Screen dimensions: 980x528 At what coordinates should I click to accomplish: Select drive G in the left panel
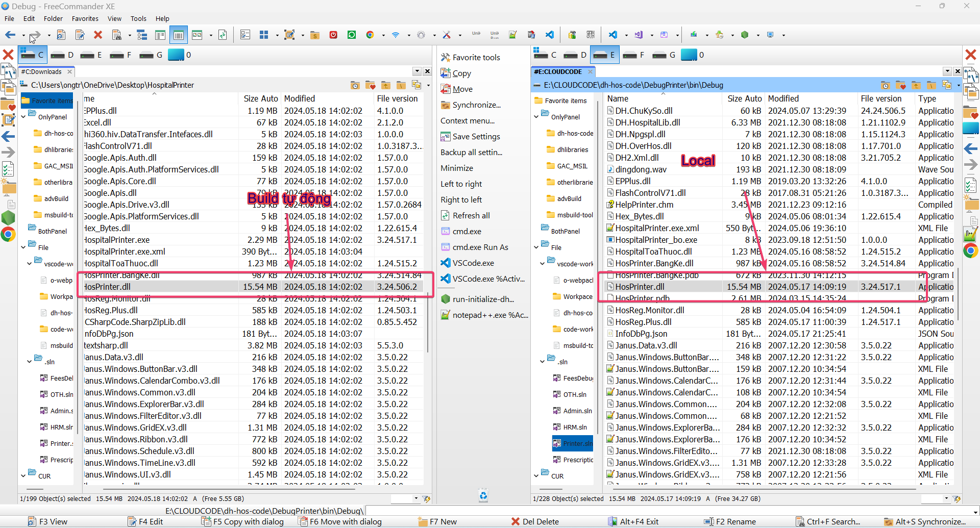click(152, 55)
